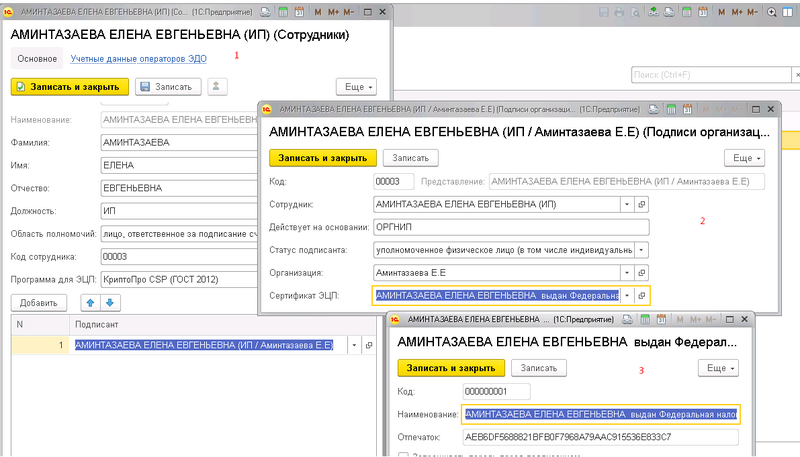The image size is (800, 457).
Task: Click Записать и закрыть in signatures window
Action: click(x=323, y=158)
